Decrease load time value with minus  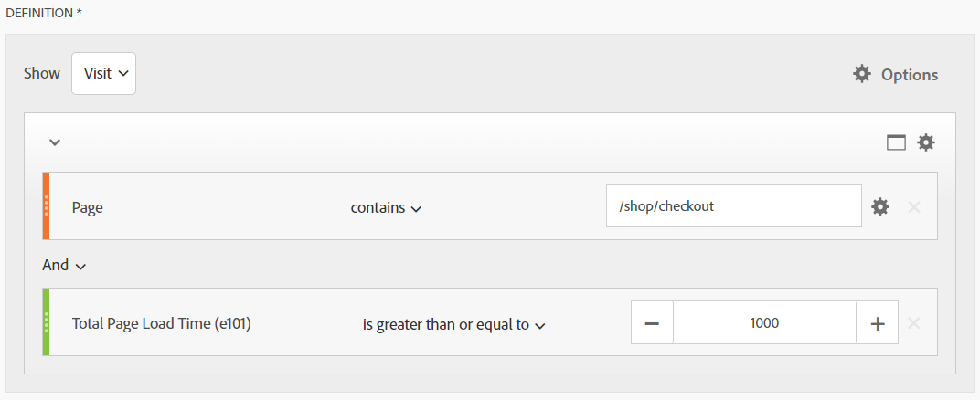tap(652, 322)
